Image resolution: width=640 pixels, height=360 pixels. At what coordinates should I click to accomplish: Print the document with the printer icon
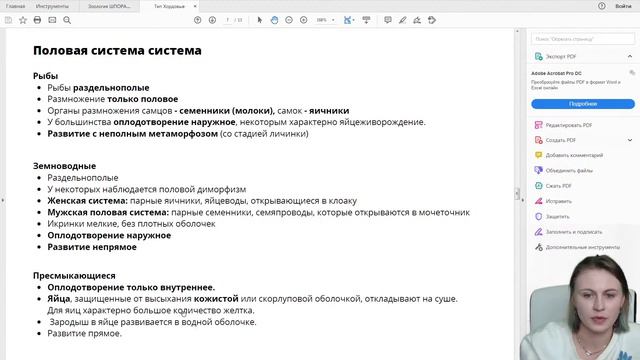click(37, 20)
